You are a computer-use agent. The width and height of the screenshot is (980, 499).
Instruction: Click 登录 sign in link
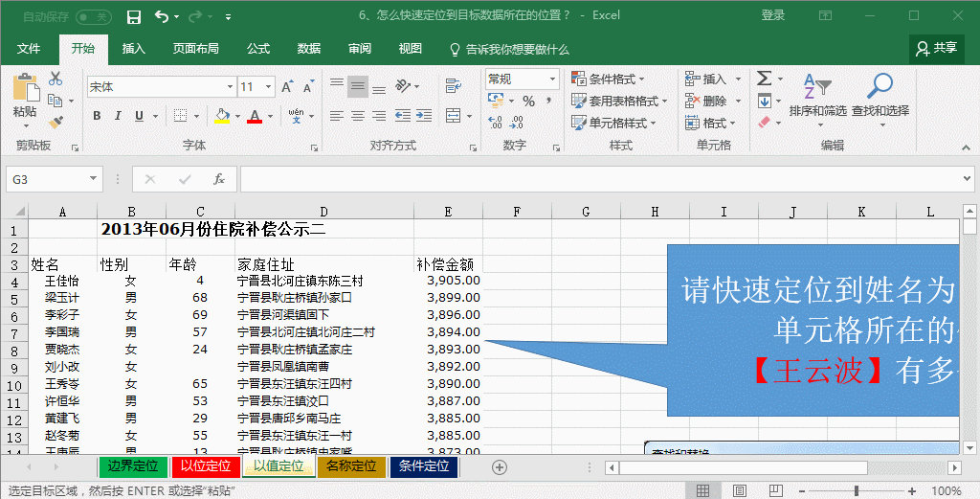click(x=773, y=15)
